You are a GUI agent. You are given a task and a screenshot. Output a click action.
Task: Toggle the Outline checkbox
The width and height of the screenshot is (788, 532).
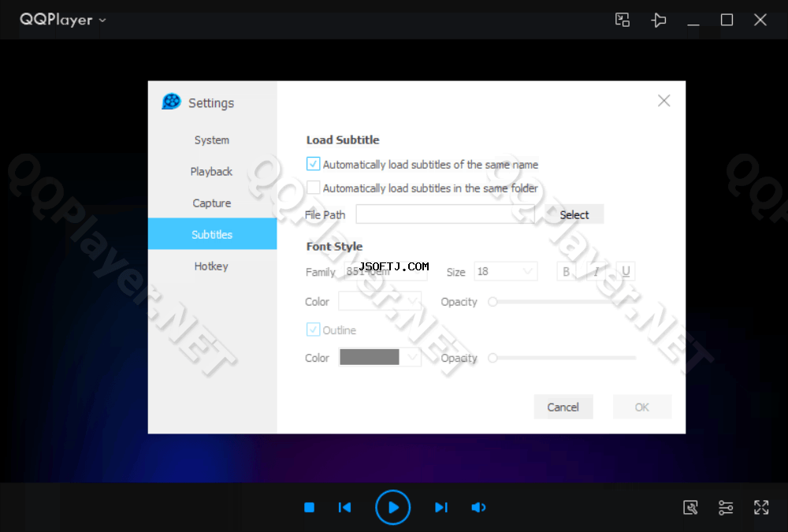313,330
